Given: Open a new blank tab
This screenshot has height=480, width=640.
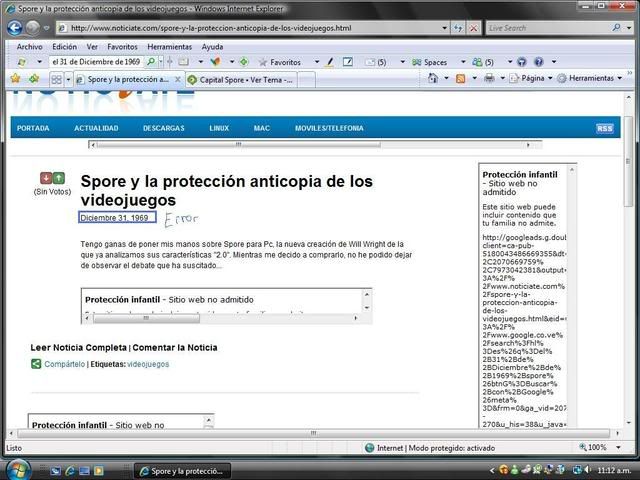Looking at the screenshot, I should coord(307,80).
